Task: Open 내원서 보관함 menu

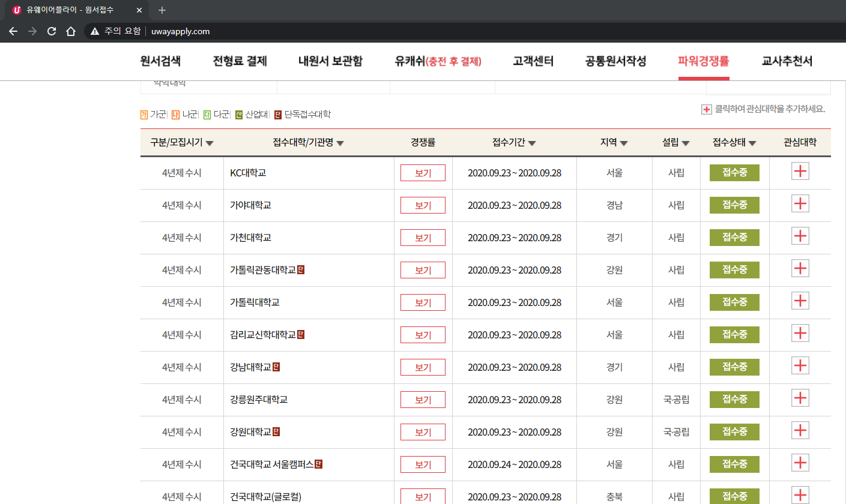Action: coord(330,61)
